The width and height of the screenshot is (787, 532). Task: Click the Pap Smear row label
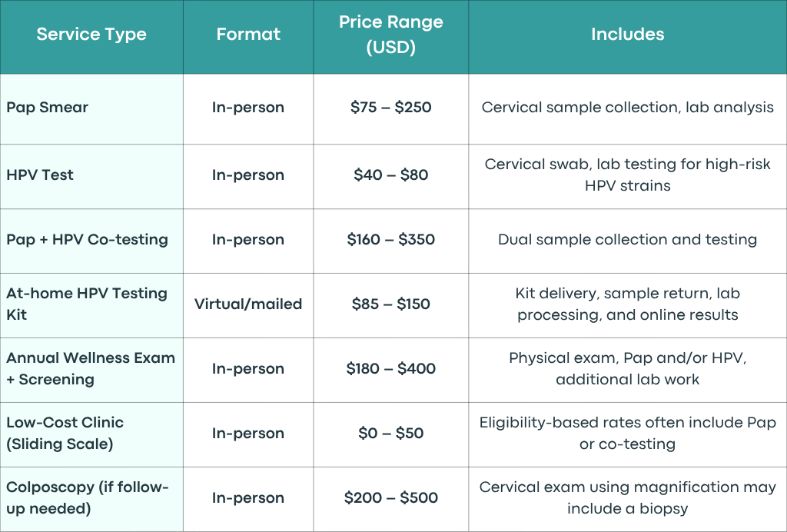[x=47, y=107]
